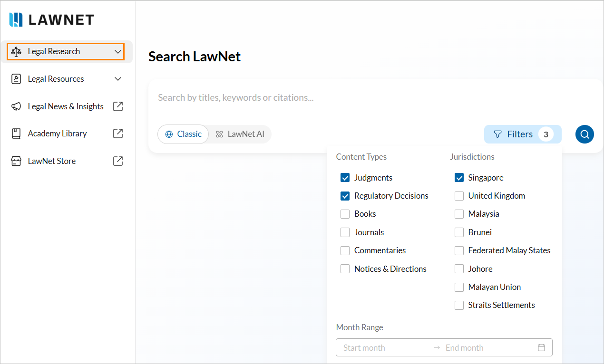Expand the Legal Research chevron

coord(118,51)
